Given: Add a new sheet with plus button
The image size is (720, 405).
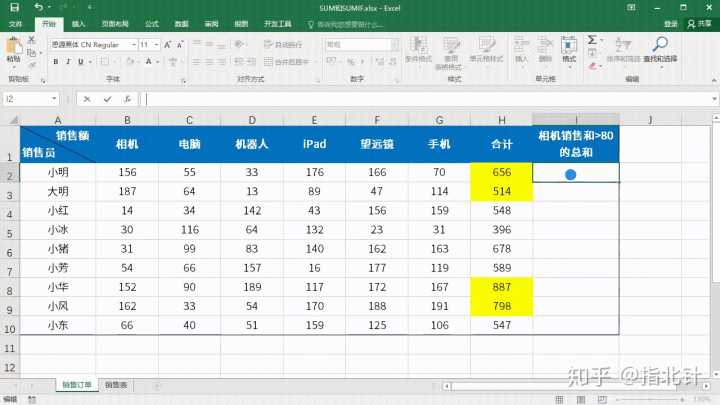Looking at the screenshot, I should pyautogui.click(x=157, y=385).
